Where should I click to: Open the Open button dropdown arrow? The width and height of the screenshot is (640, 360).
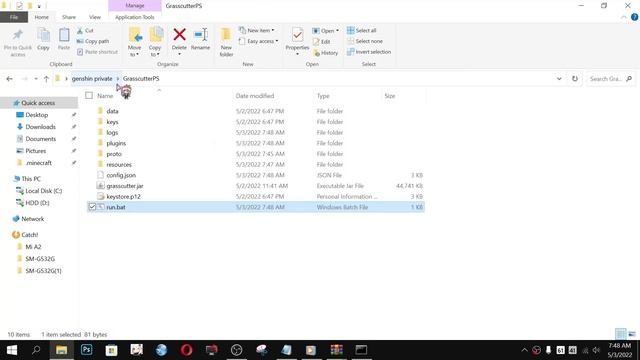pyautogui.click(x=337, y=31)
